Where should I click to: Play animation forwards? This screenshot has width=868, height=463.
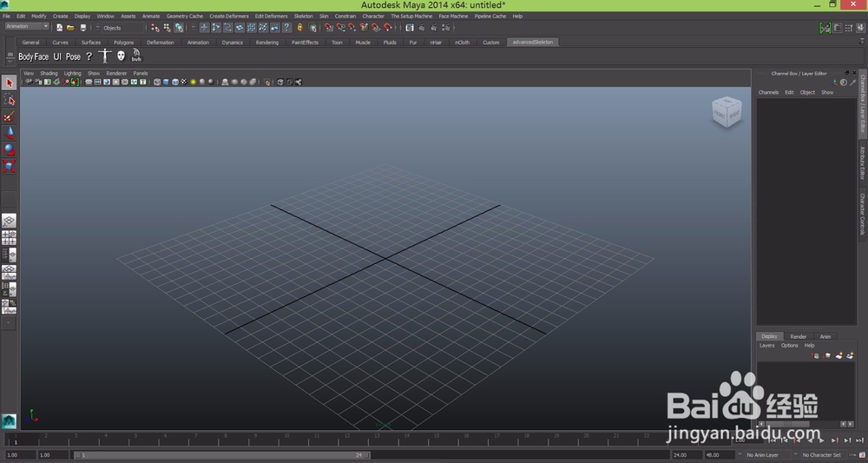821,440
